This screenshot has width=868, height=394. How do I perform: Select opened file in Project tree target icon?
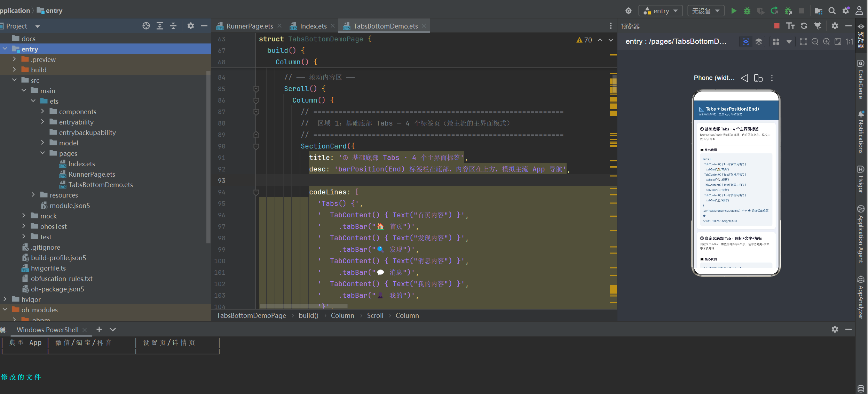pyautogui.click(x=146, y=26)
